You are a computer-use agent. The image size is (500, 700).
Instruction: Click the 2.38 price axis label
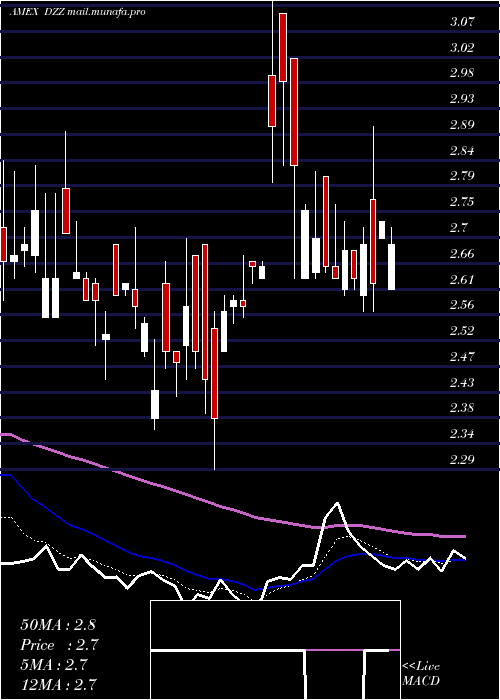pyautogui.click(x=462, y=408)
